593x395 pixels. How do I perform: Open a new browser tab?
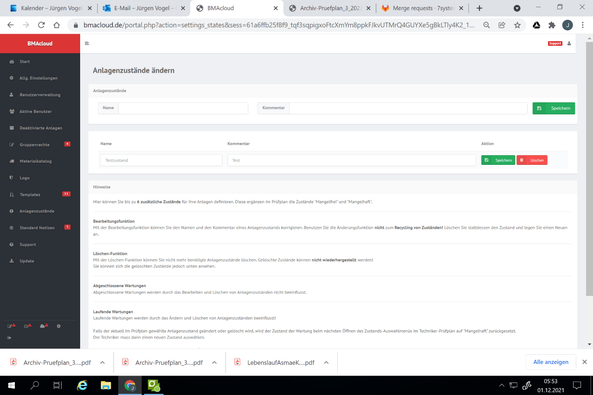[x=479, y=8]
